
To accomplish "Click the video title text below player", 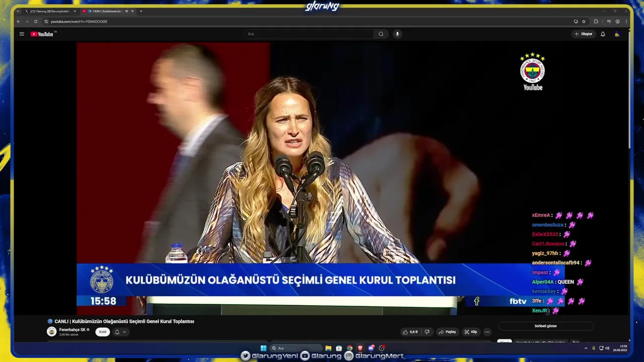I will point(124,321).
